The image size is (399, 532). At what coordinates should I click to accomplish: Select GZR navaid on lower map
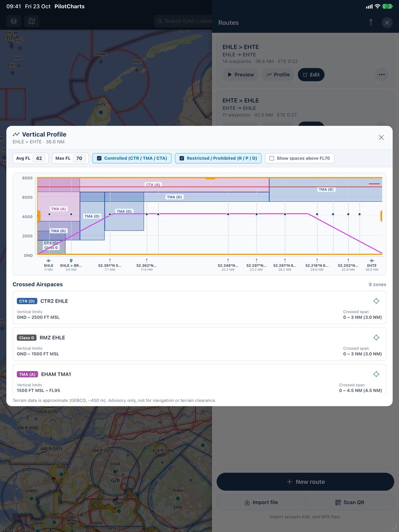coord(115,480)
